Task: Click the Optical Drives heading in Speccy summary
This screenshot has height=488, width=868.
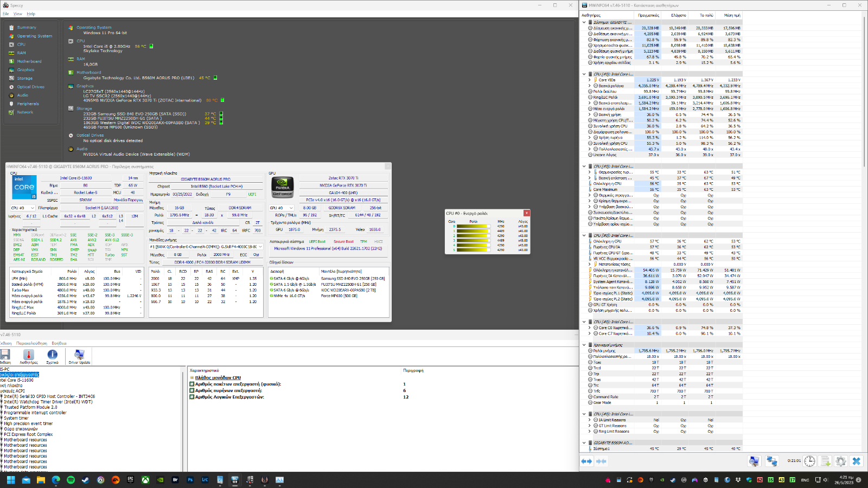Action: [90, 135]
